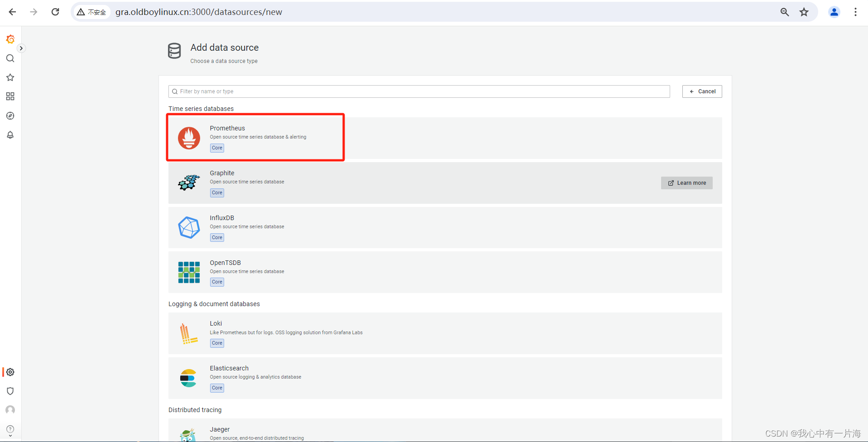Bookmark this page with the star icon
Image resolution: width=868 pixels, height=442 pixels.
tap(804, 12)
